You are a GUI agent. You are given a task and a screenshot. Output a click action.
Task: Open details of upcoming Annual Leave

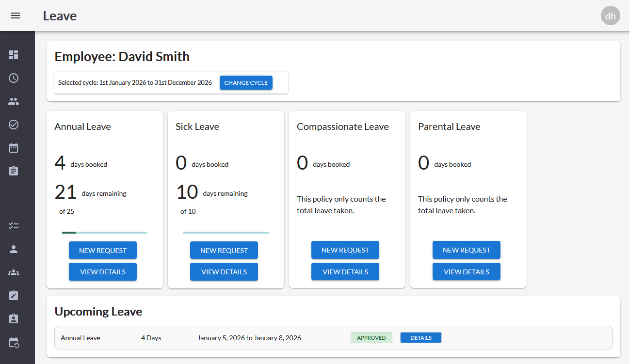(x=420, y=338)
